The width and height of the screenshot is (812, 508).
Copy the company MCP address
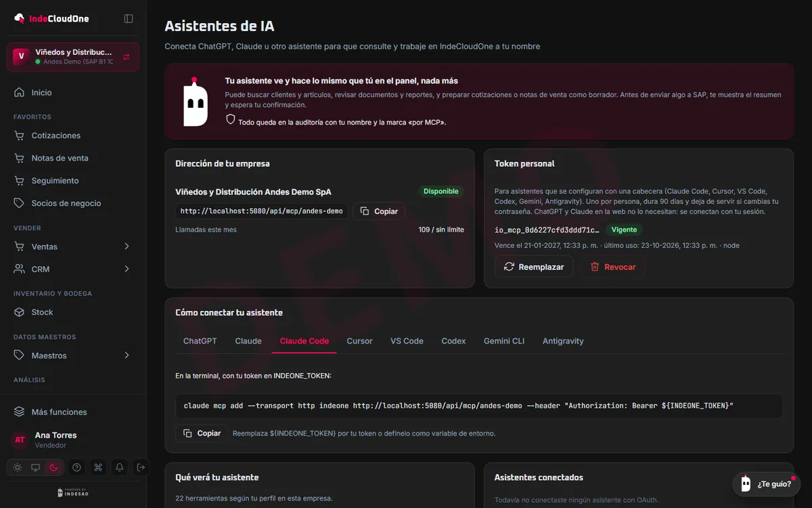(x=379, y=211)
